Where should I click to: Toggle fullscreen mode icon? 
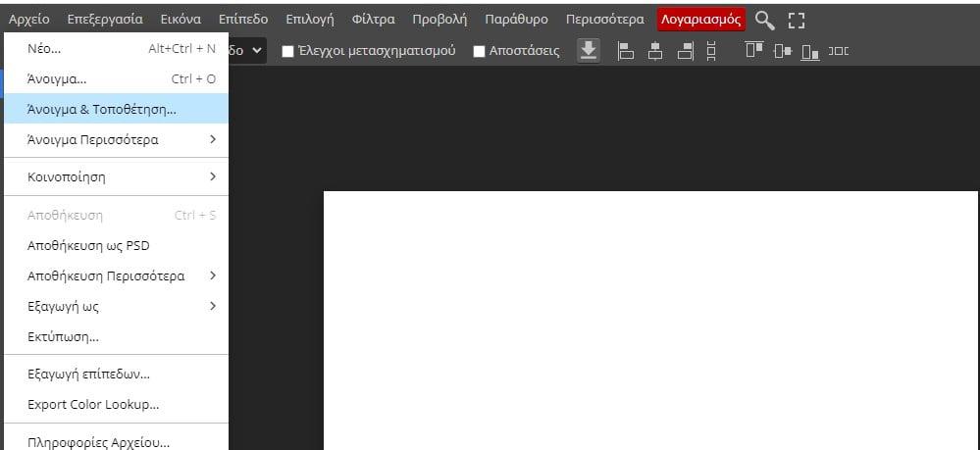[x=797, y=21]
